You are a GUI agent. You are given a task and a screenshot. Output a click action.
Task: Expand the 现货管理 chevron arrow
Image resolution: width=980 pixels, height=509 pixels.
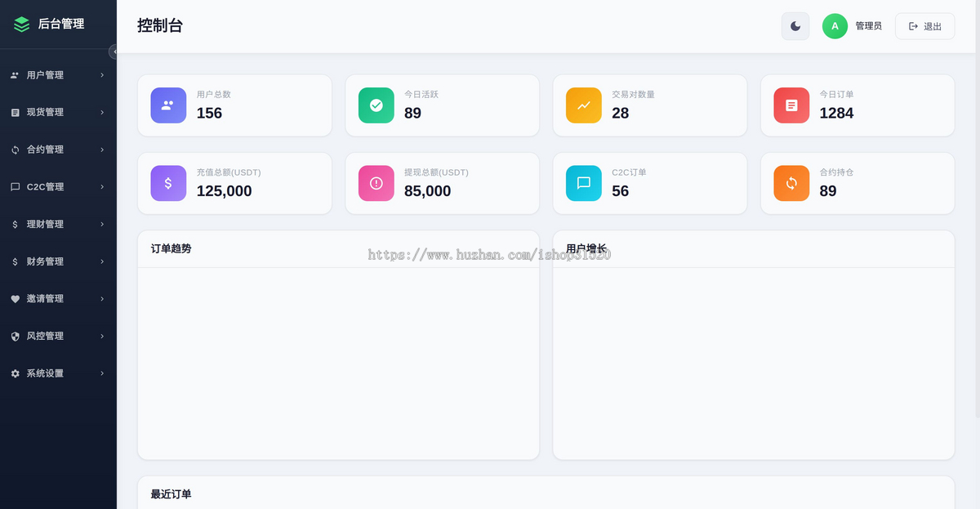(x=102, y=113)
